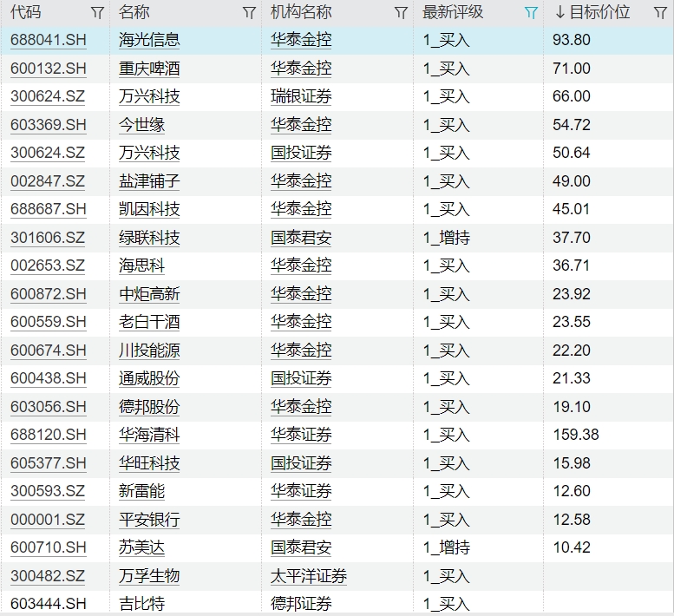674x616 pixels.
Task: Open stock code 688120.SH
Action: pos(49,435)
